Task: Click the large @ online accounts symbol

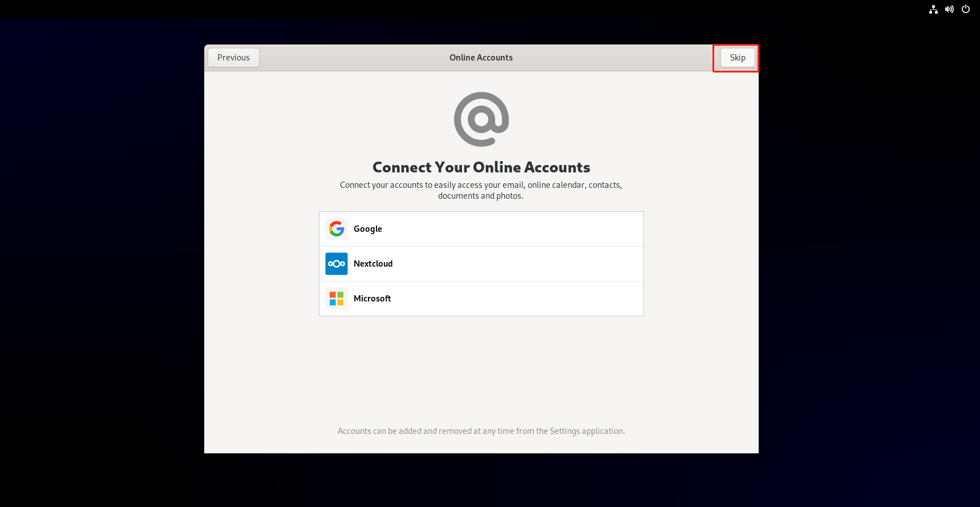Action: [x=481, y=119]
